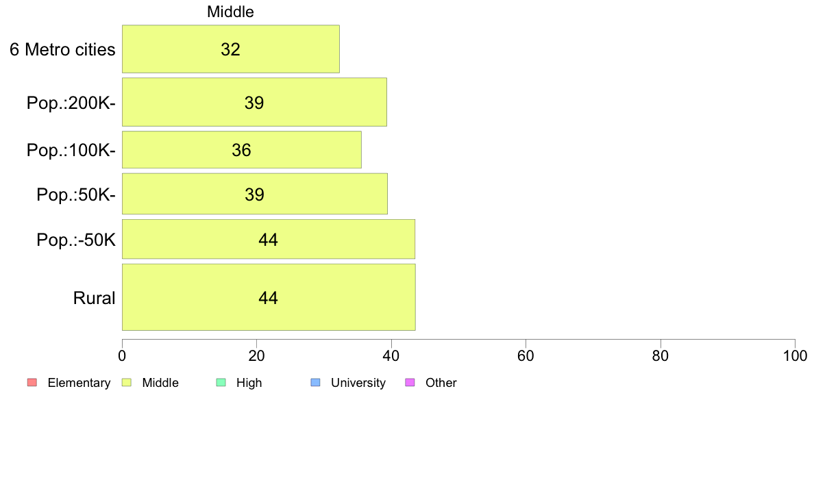Click the Rural axis label
This screenshot has height=504, width=814.
pos(94,298)
